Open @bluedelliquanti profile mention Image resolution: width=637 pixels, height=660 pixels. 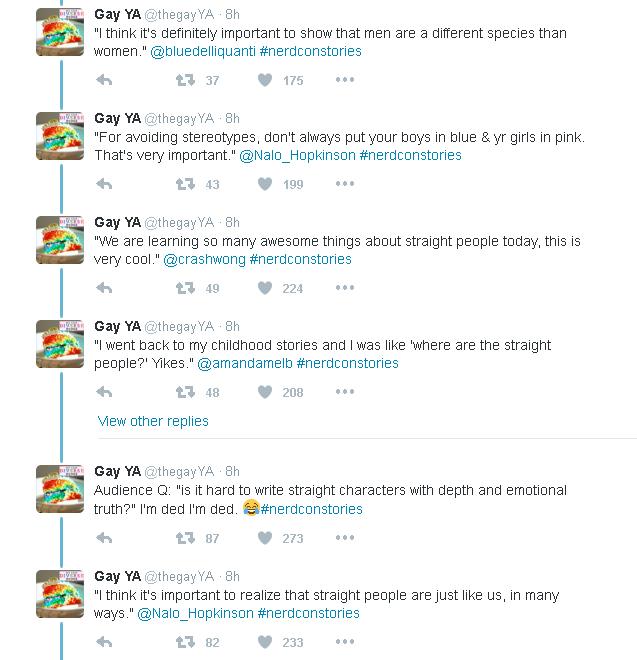[x=203, y=51]
